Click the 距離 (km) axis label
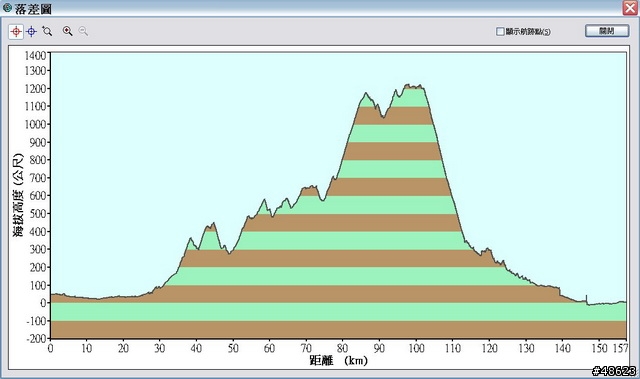This screenshot has width=640, height=379. [x=338, y=361]
